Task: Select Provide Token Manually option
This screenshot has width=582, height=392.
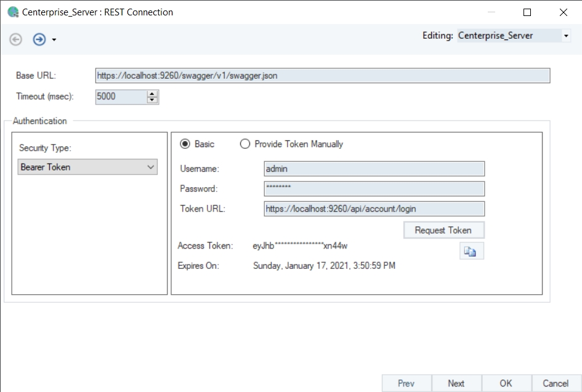Action: tap(245, 144)
